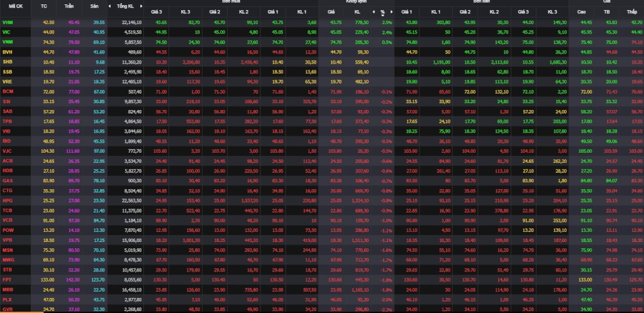Click the left arrow beside % header

click(374, 12)
